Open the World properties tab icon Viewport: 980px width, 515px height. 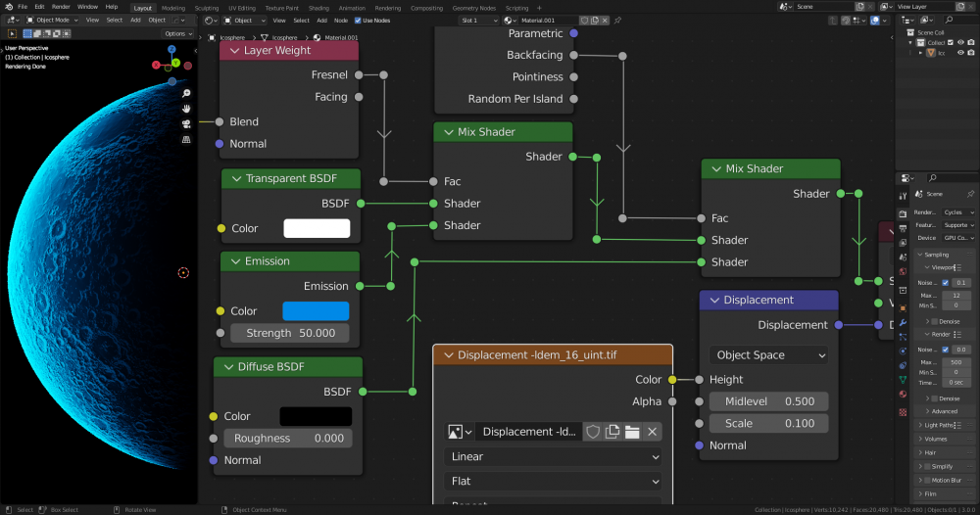click(x=903, y=271)
